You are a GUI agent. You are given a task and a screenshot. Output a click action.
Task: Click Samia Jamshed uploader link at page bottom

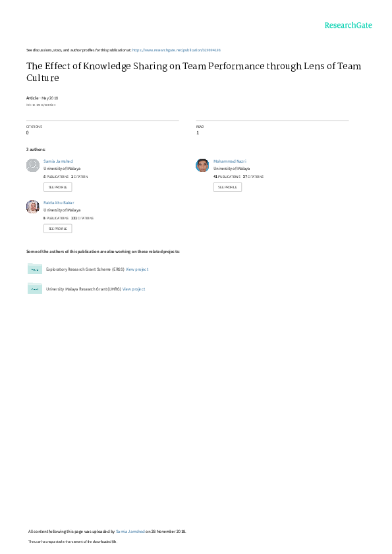click(x=130, y=532)
